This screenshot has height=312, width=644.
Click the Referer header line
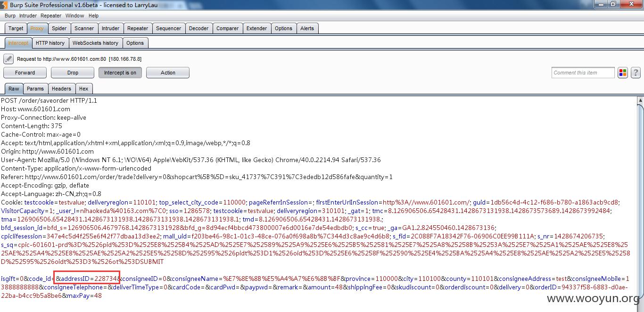(197, 177)
